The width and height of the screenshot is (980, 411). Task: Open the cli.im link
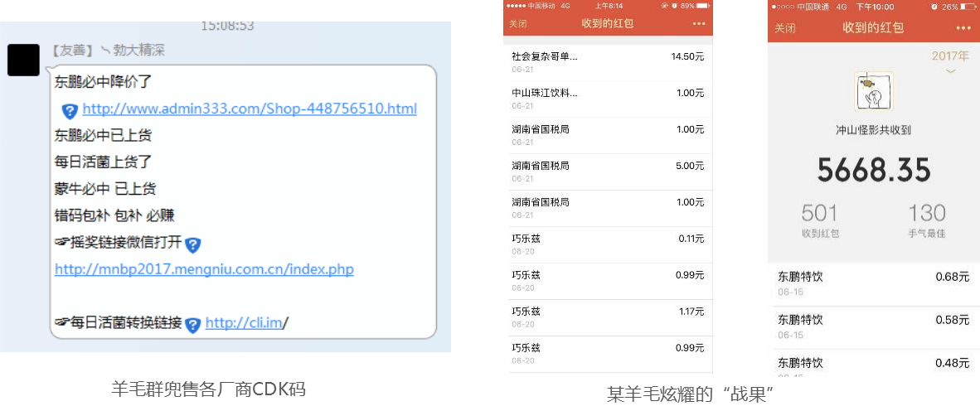pyautogui.click(x=245, y=323)
